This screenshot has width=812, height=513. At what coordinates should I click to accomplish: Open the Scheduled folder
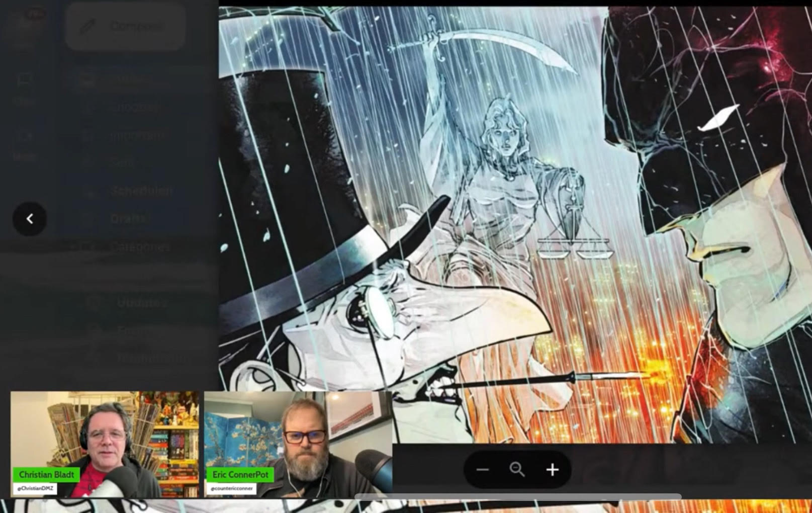pos(141,191)
